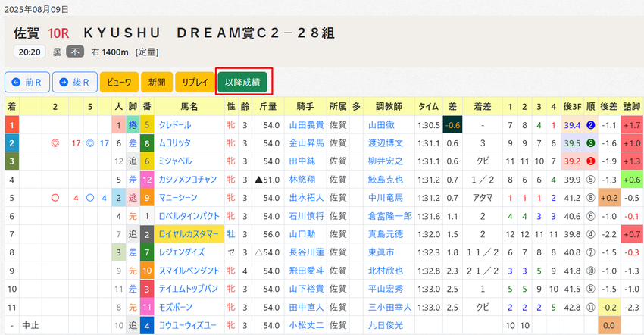644x335 pixels.
Task: Click the タイム column header
Action: point(428,107)
